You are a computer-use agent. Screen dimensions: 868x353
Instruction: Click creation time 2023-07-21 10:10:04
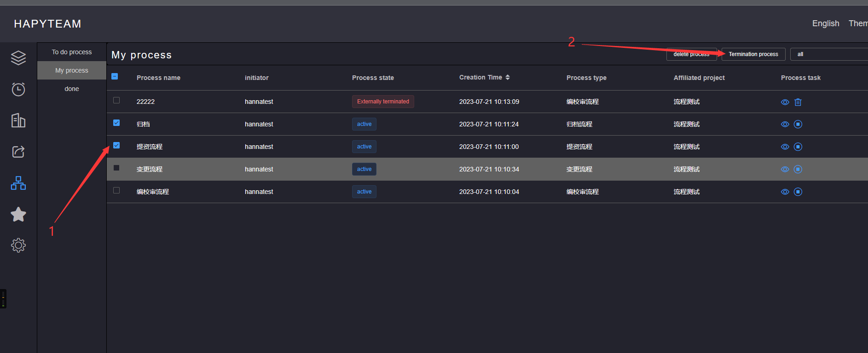(489, 192)
